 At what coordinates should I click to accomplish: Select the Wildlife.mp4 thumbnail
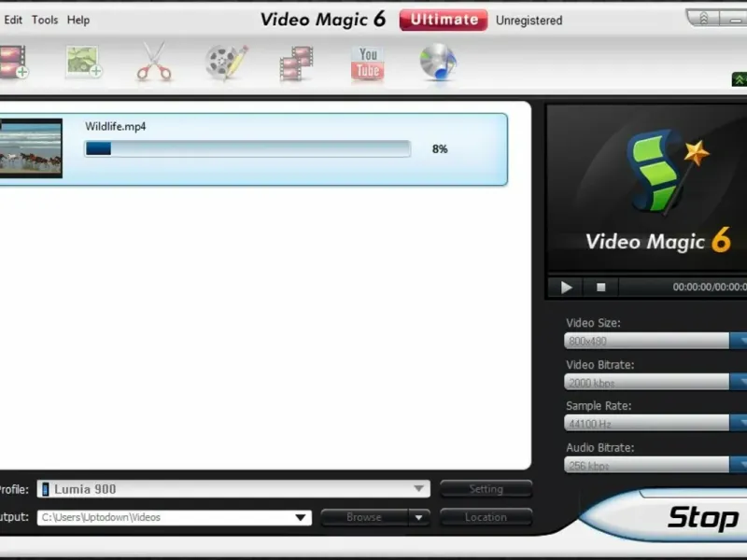click(31, 148)
